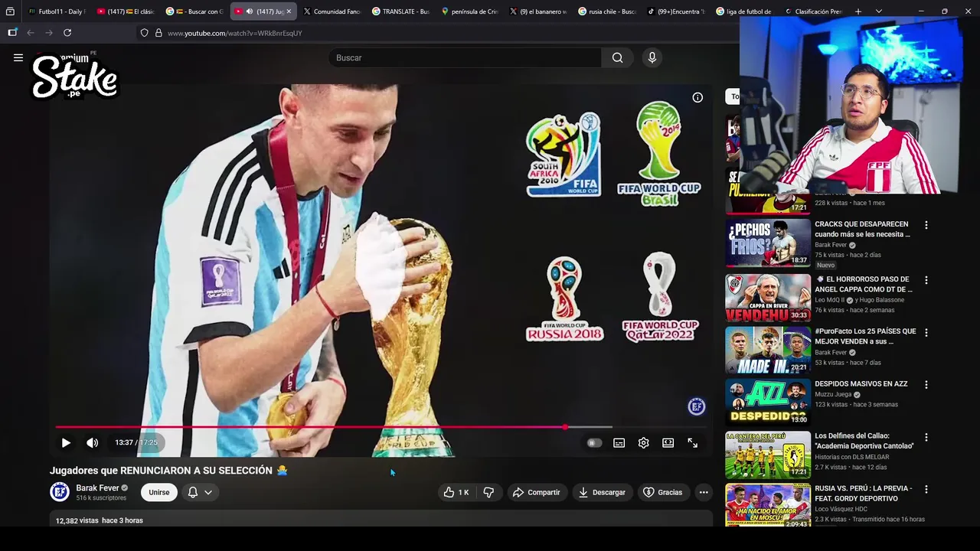Open DESPIDOS MASIVOS EN AZZ title link

click(861, 383)
